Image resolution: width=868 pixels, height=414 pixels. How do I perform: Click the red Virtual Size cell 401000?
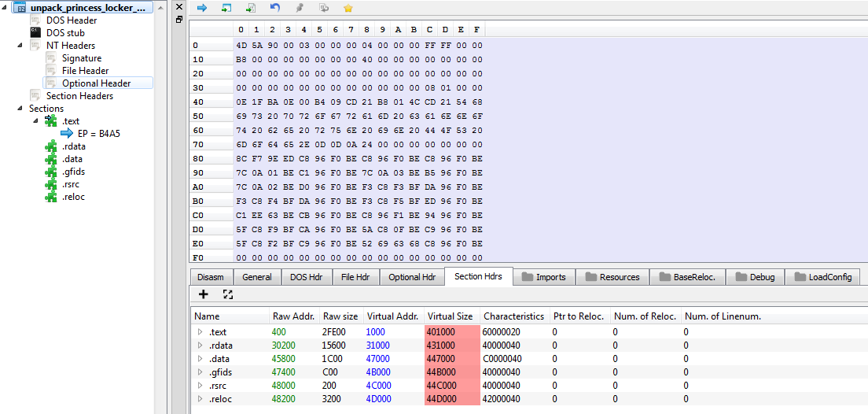452,332
